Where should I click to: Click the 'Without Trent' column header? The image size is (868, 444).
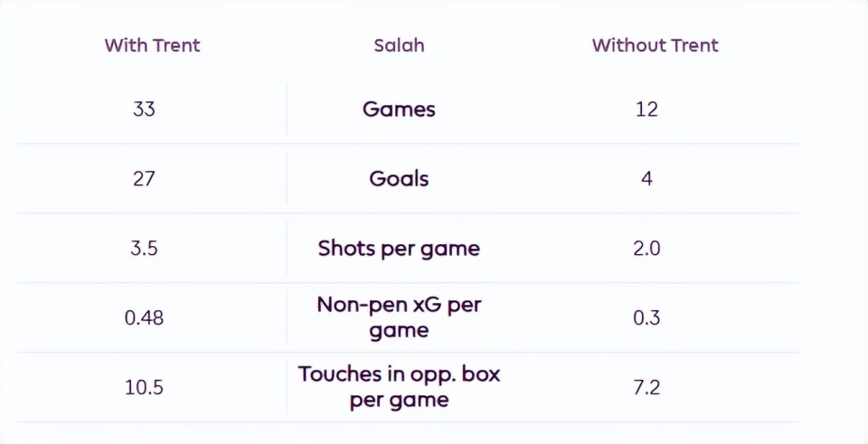coord(655,45)
